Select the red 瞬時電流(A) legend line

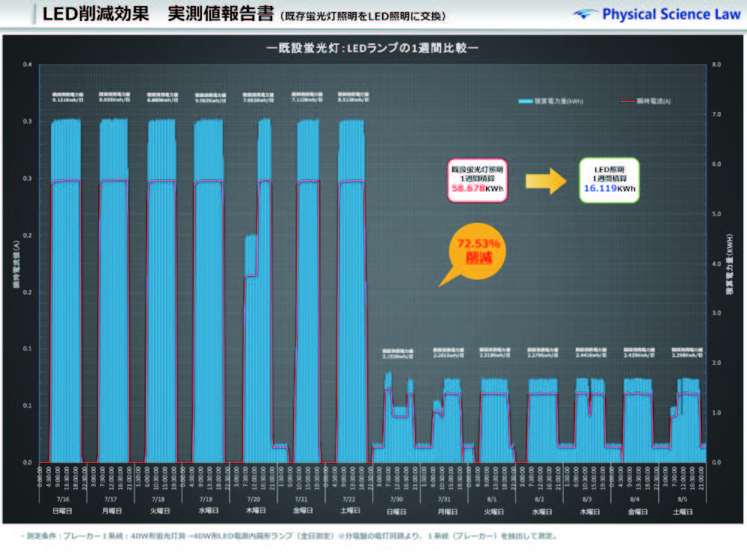coord(628,100)
